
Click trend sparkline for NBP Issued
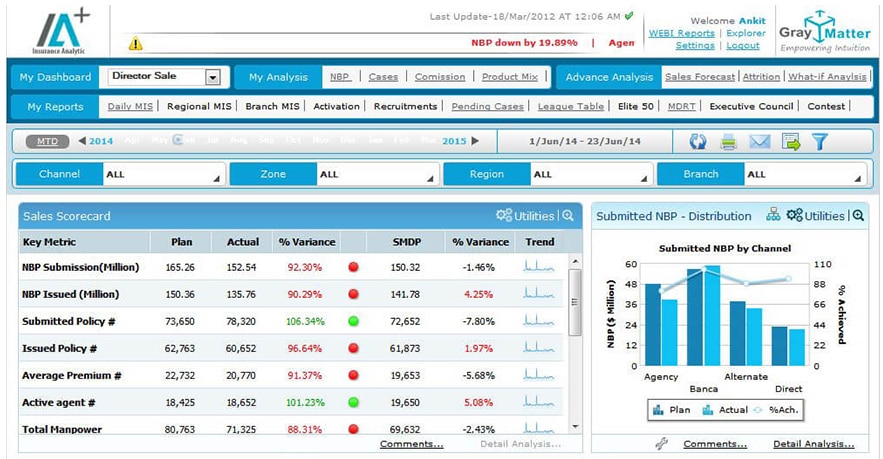point(538,293)
